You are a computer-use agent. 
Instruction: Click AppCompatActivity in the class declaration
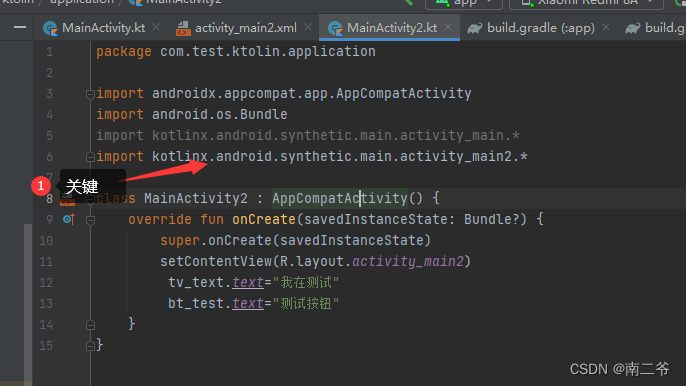pyautogui.click(x=340, y=198)
